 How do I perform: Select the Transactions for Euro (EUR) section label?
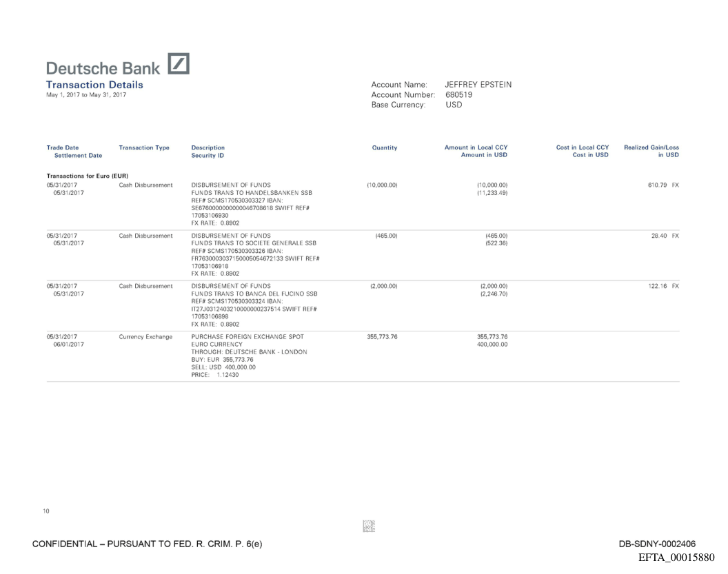pos(87,176)
